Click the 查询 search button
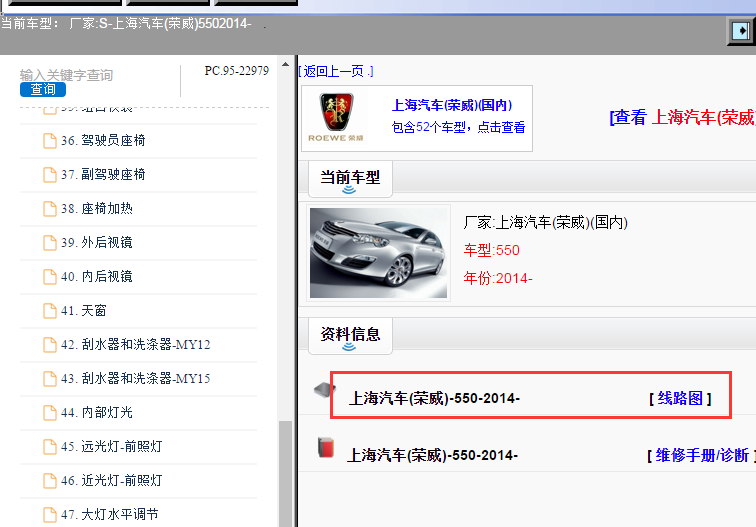This screenshot has height=527, width=756. click(43, 89)
